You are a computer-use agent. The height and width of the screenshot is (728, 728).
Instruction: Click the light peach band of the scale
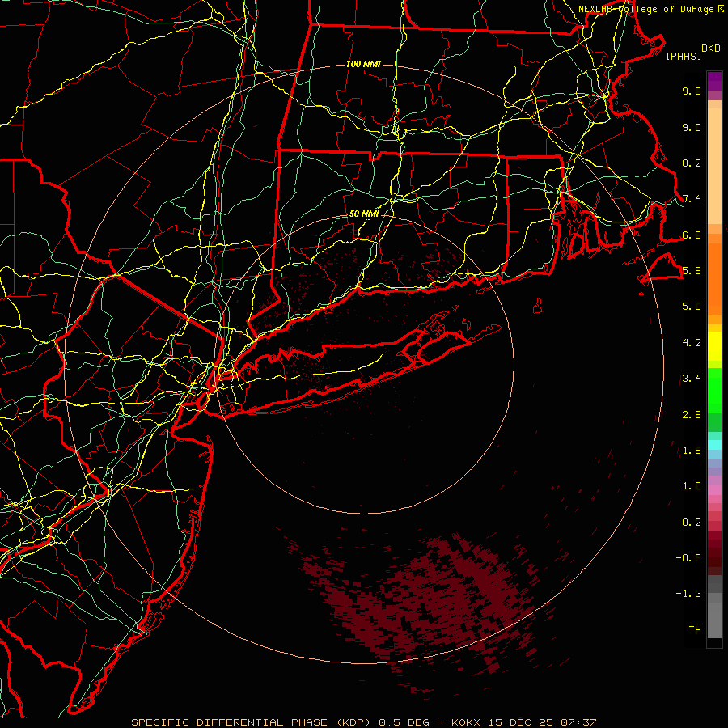(x=714, y=166)
